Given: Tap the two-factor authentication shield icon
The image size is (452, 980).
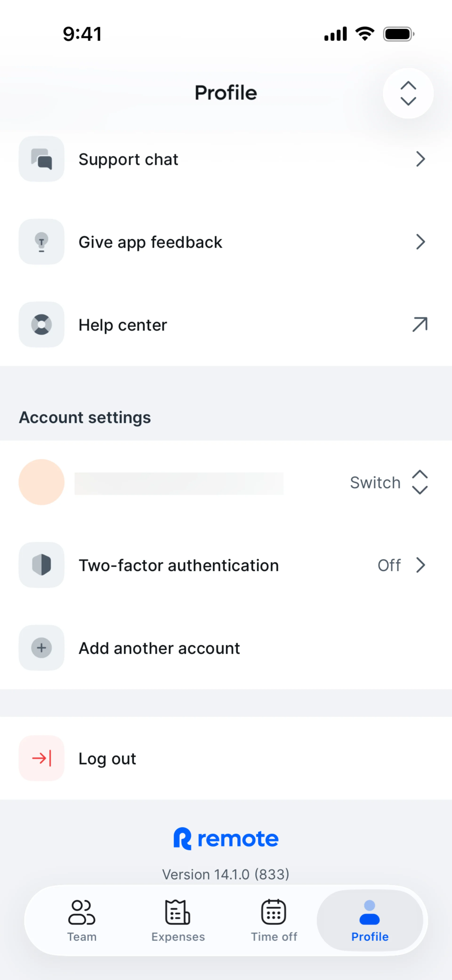Looking at the screenshot, I should pos(41,565).
